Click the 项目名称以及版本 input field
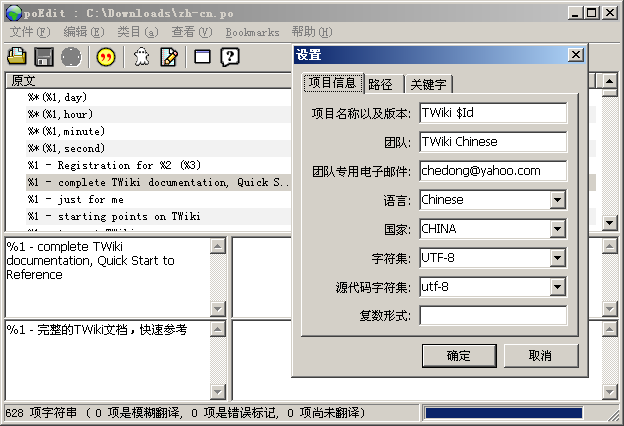The image size is (624, 426). pos(493,113)
